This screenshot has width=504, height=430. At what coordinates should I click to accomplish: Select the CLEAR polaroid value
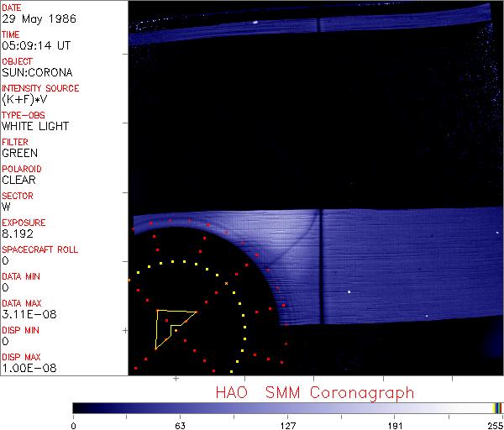(x=19, y=181)
